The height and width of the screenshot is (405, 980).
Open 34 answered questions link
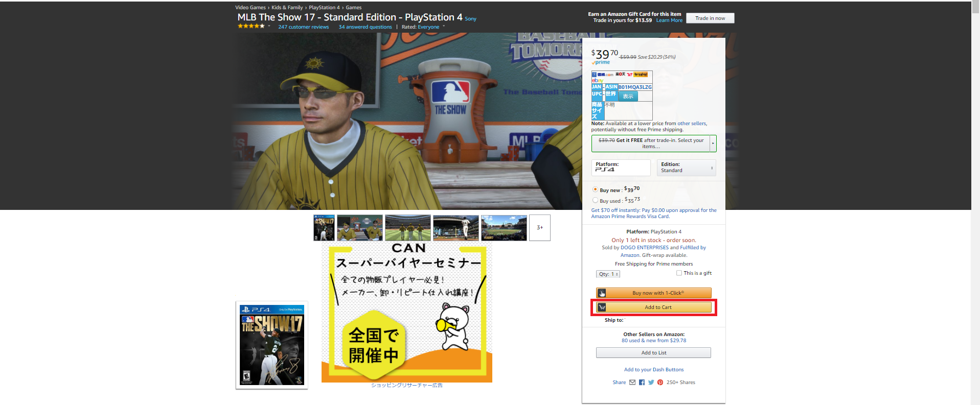click(365, 27)
